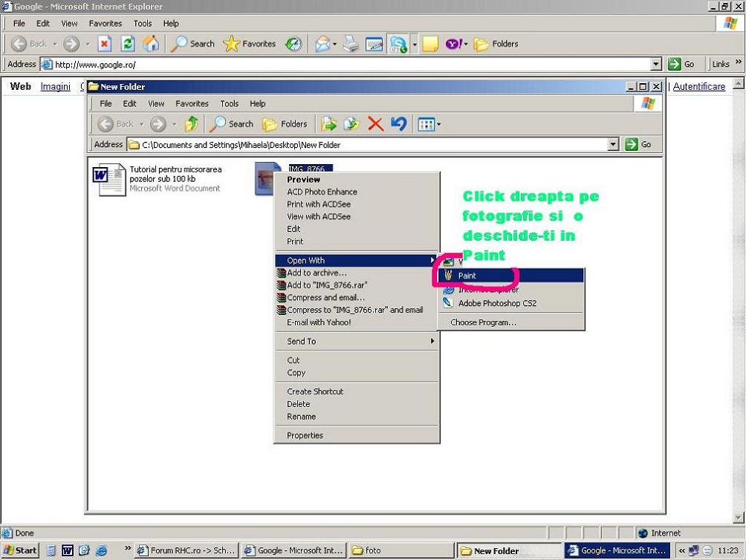Viewport: 746px width, 560px height.
Task: Expand the quick launch overflow chevron on taskbar
Action: point(128,548)
